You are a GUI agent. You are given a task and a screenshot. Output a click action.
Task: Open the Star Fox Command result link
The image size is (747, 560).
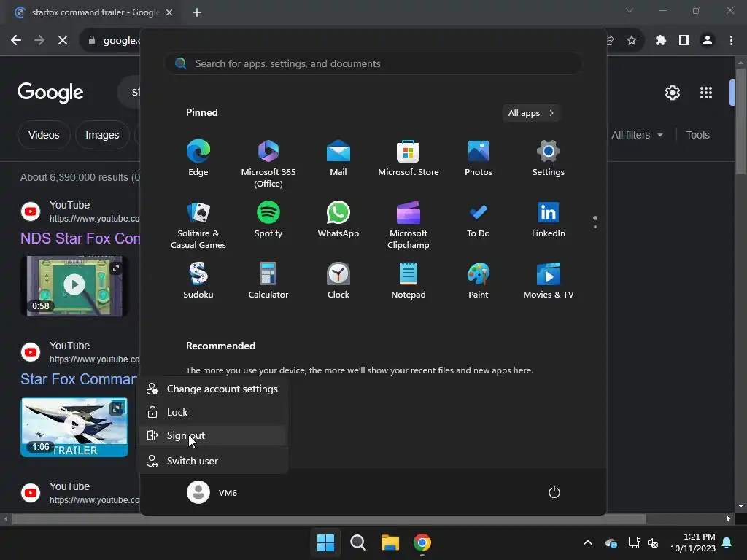pyautogui.click(x=79, y=379)
